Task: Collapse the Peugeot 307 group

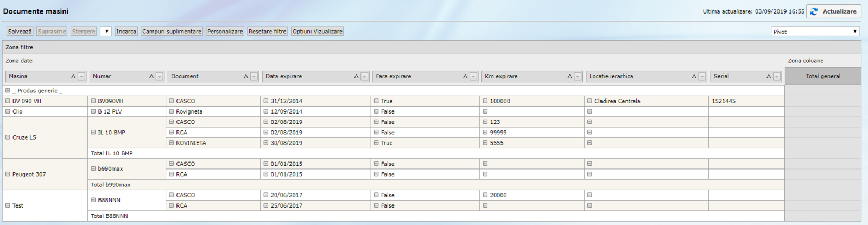Action: 8,174
